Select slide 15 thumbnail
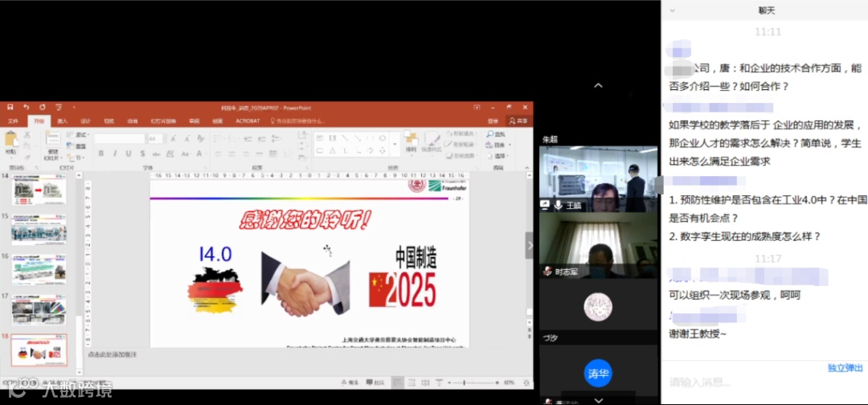 point(39,229)
